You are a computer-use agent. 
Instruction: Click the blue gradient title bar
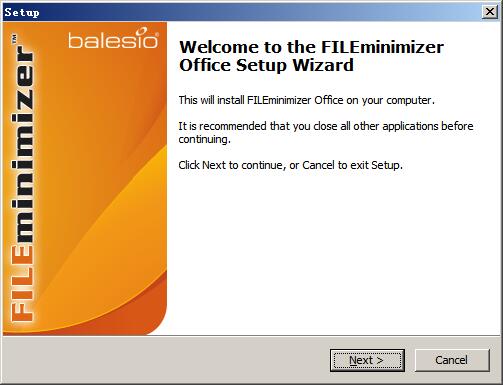260,12
